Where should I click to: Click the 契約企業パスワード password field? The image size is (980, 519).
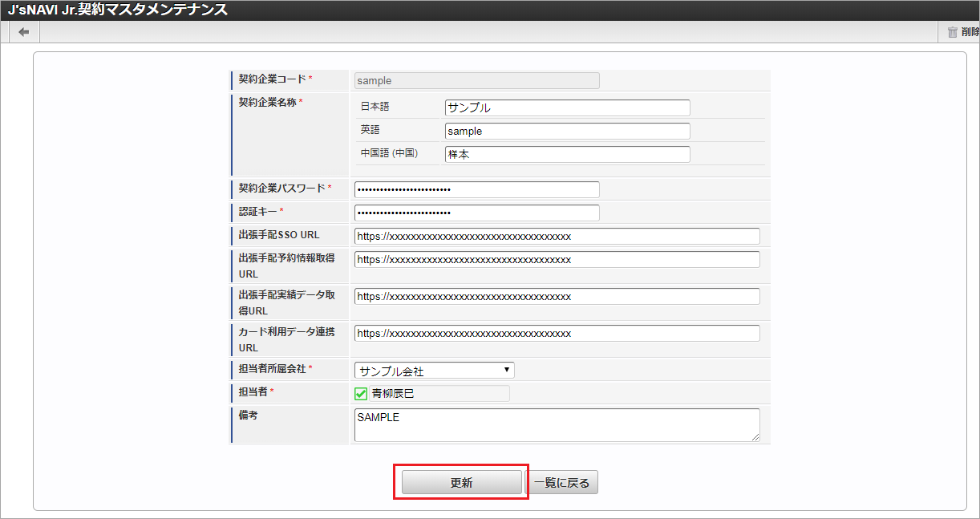476,189
